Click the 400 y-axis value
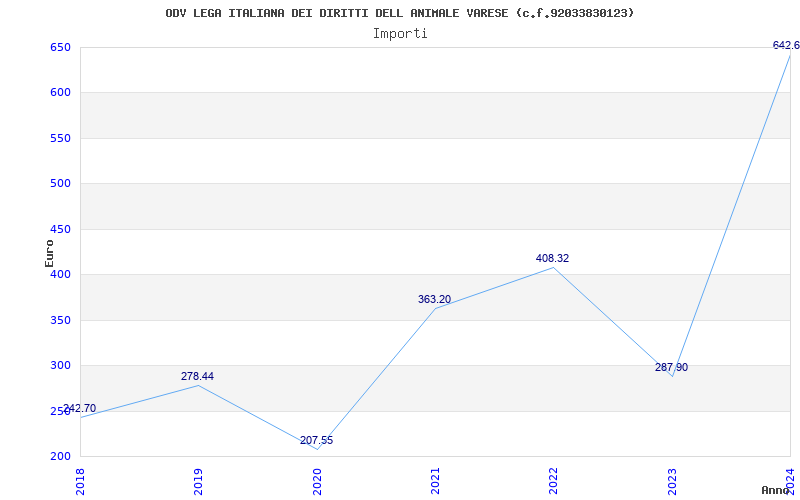 tap(60, 274)
